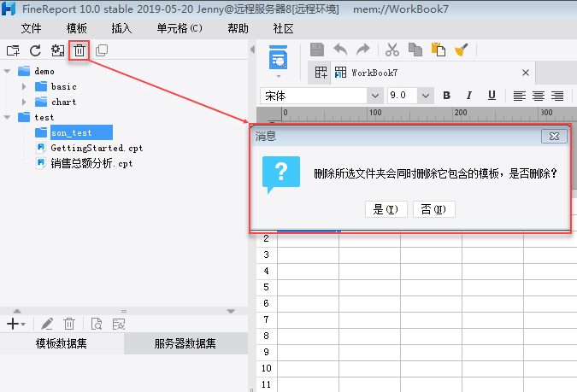Toggle italic formatting

coord(468,96)
